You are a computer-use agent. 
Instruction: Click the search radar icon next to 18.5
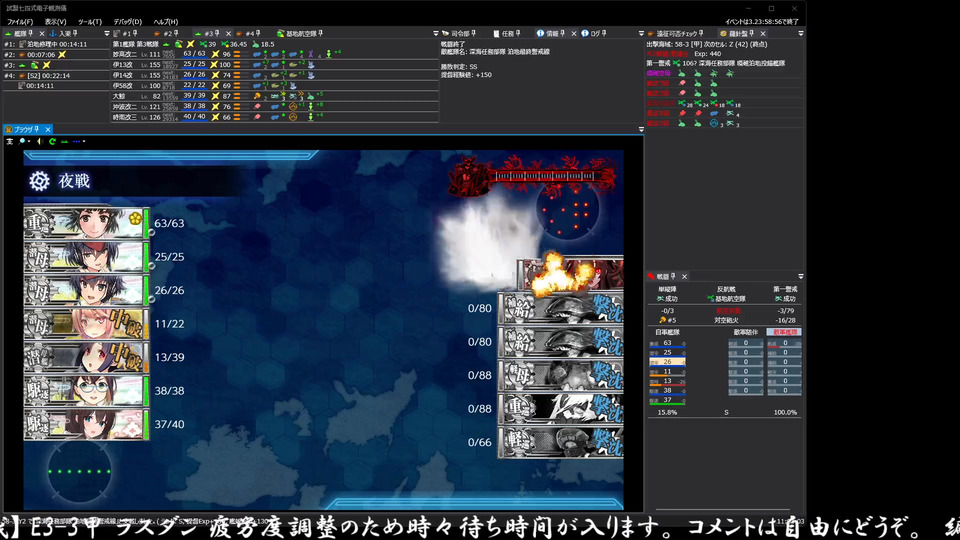tap(256, 44)
